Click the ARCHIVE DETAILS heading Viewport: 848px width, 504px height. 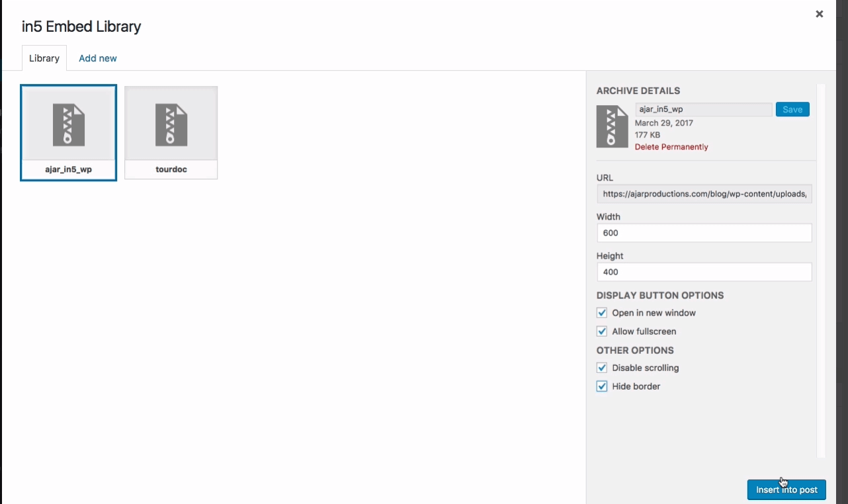(x=638, y=91)
